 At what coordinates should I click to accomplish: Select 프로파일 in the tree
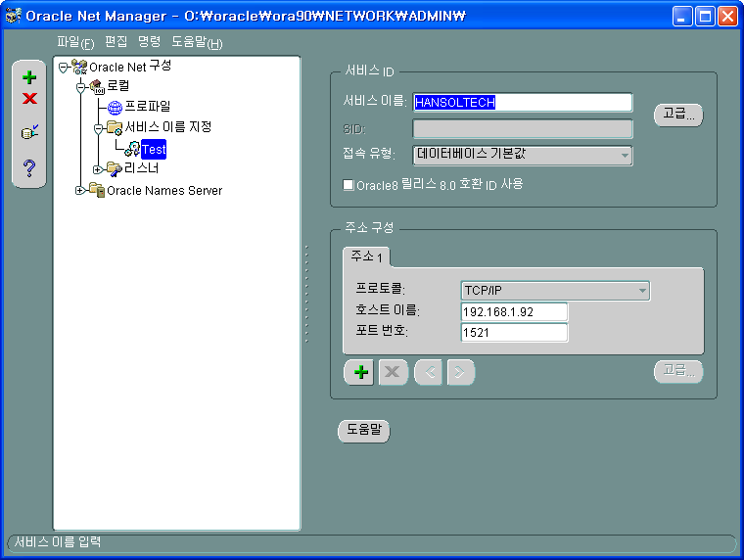click(x=148, y=107)
